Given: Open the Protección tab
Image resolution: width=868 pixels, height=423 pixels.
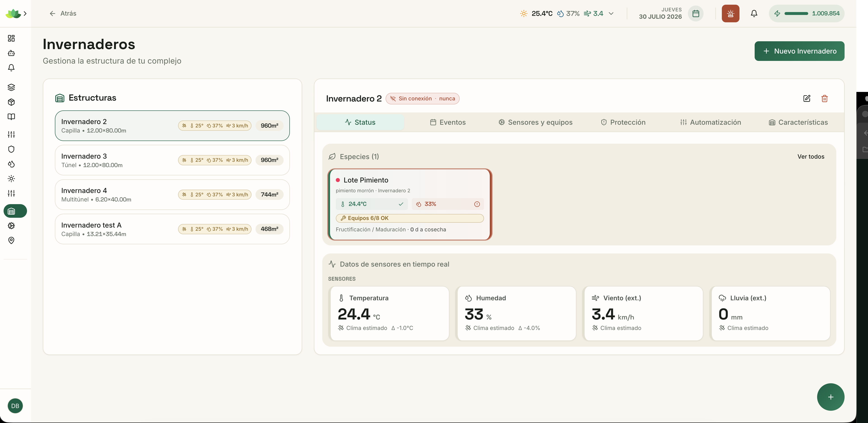Looking at the screenshot, I should pyautogui.click(x=623, y=122).
